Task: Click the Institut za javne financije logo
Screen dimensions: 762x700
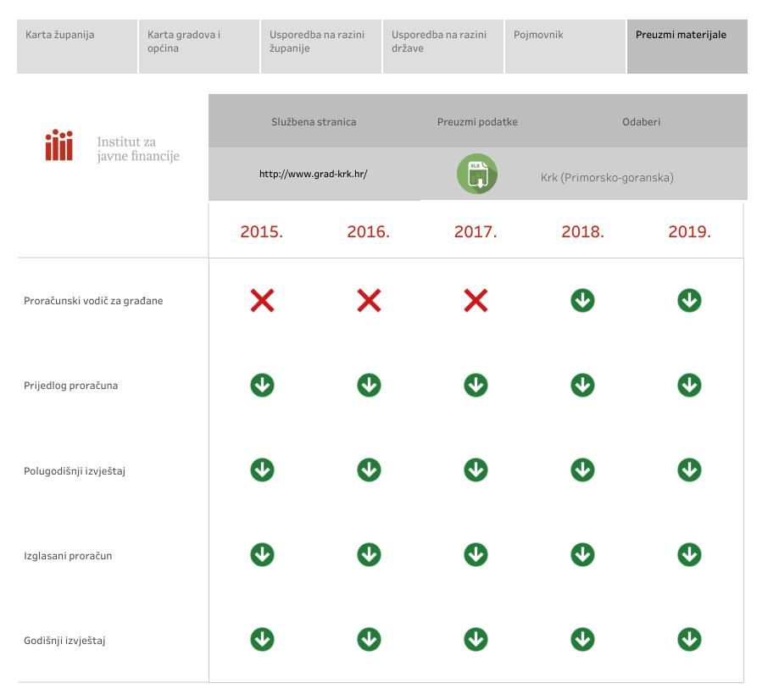Action: click(113, 148)
